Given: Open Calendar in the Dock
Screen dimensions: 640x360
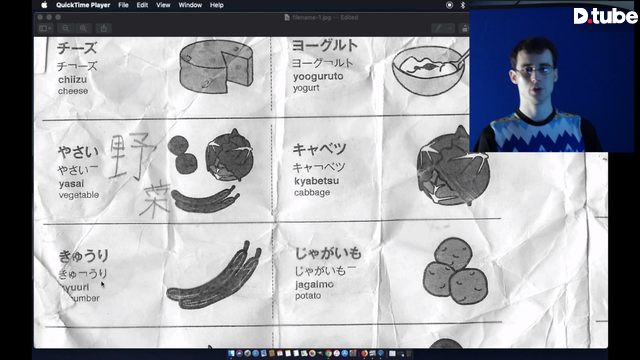Looking at the screenshot, I should tap(280, 353).
